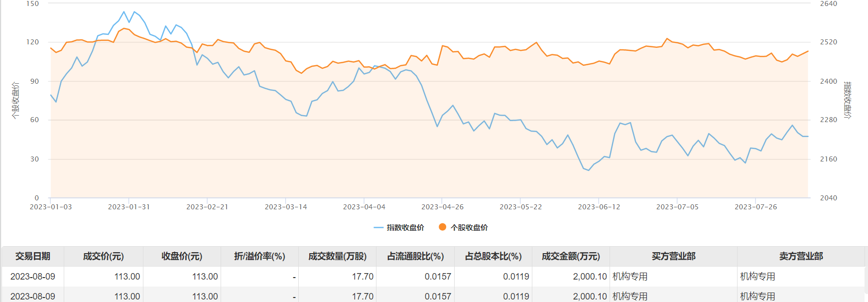Open first row 买方营业部 entry 机构专用

coord(630,277)
